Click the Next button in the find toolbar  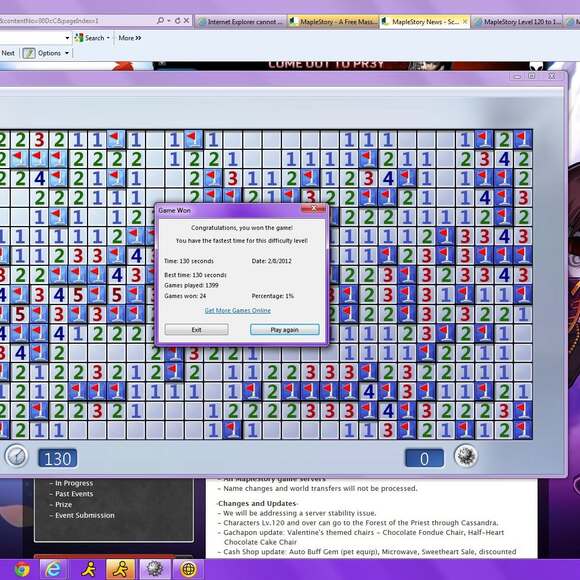tap(8, 53)
